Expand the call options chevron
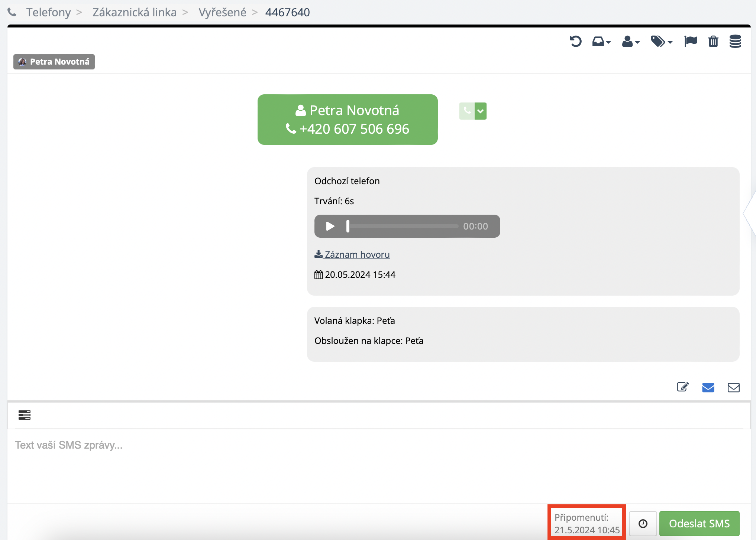The height and width of the screenshot is (540, 756). click(481, 111)
